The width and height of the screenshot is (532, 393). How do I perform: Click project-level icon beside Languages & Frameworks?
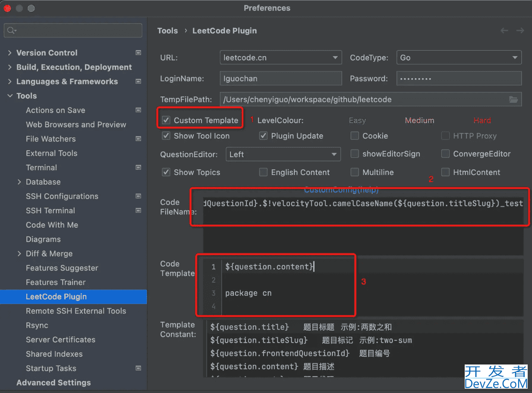(x=139, y=81)
